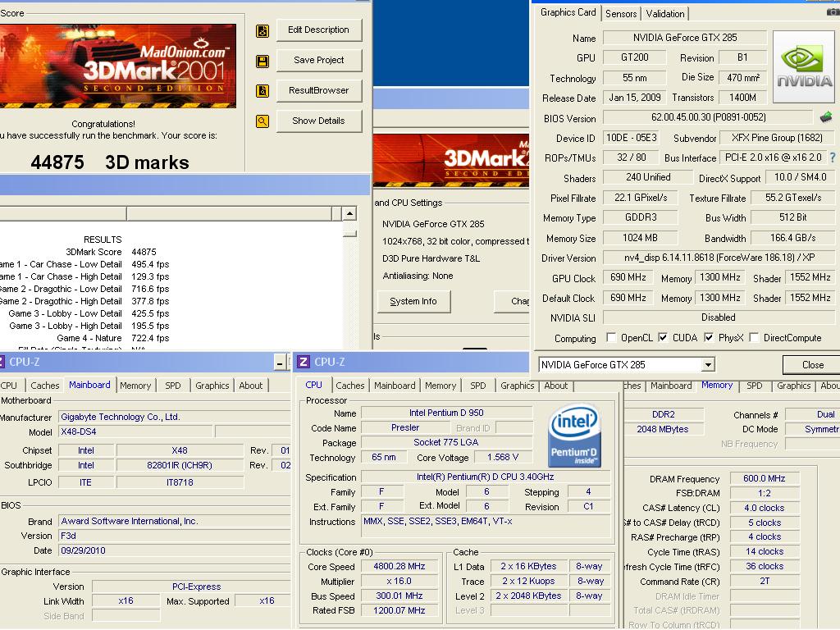
Task: Open the Validation tab in GPU-Z
Action: (664, 14)
